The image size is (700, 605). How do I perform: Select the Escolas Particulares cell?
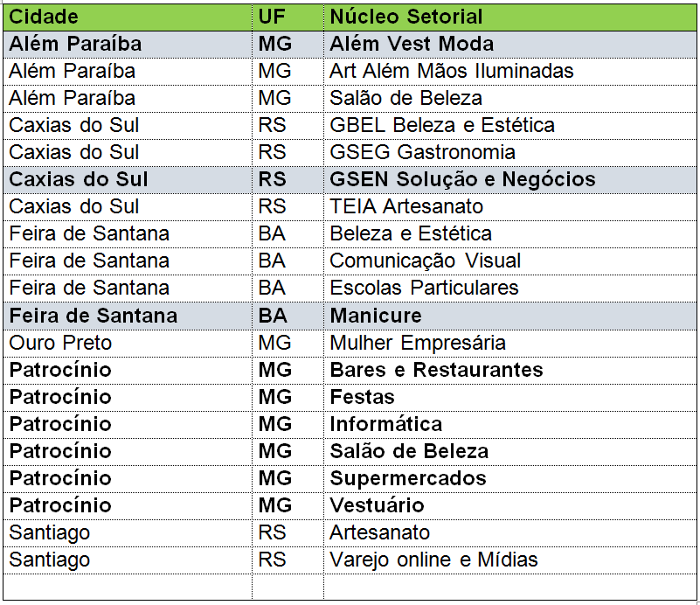coord(510,288)
